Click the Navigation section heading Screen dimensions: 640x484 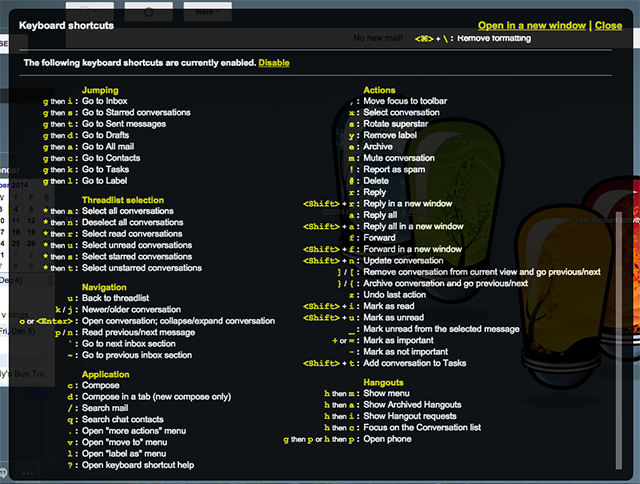pos(106,287)
